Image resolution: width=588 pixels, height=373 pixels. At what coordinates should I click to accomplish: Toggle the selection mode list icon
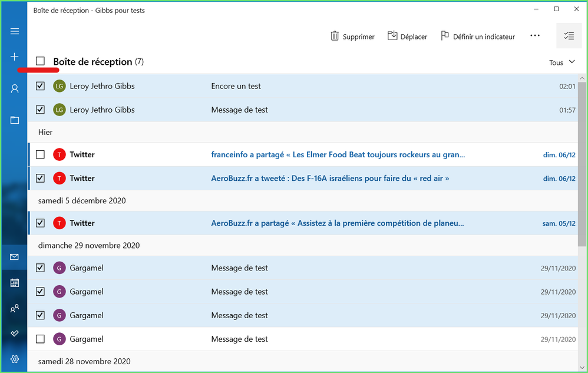point(569,36)
